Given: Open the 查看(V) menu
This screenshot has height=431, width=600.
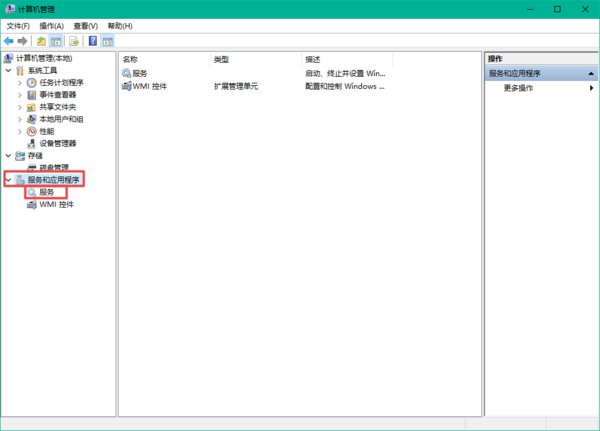Looking at the screenshot, I should point(84,25).
